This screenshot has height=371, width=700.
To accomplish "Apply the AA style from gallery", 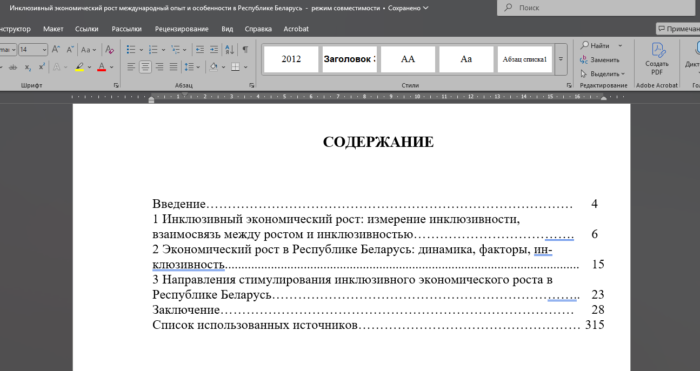I will pyautogui.click(x=408, y=59).
